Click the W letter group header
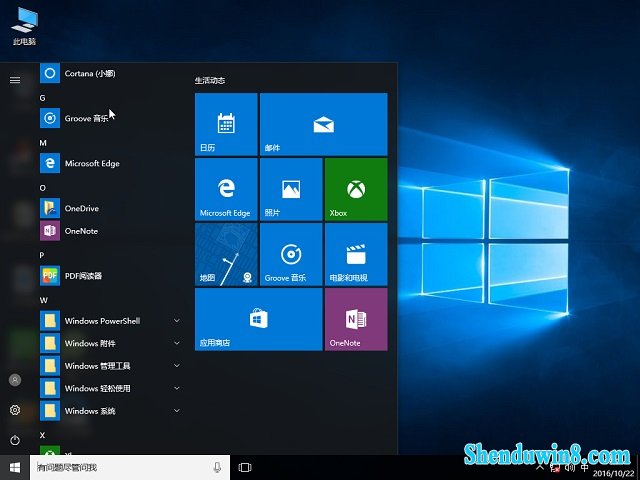The image size is (640, 480). coord(44,300)
